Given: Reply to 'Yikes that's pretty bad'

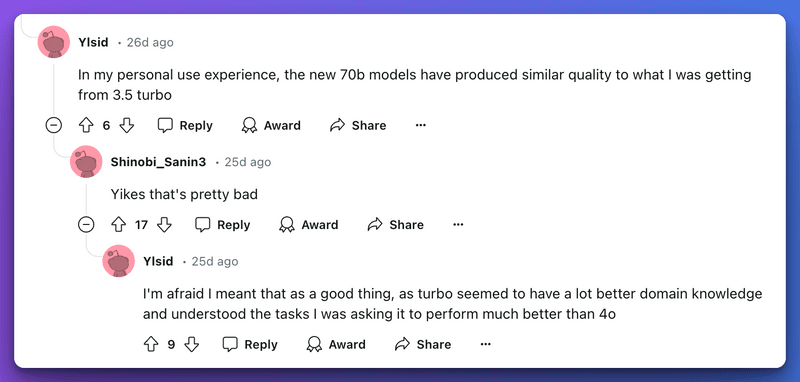Looking at the screenshot, I should click(222, 224).
